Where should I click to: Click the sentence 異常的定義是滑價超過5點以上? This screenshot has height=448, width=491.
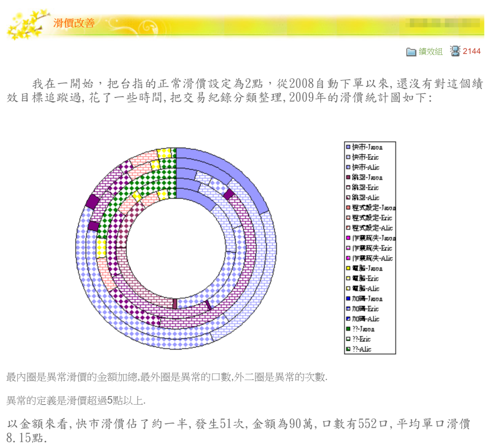pos(76,401)
